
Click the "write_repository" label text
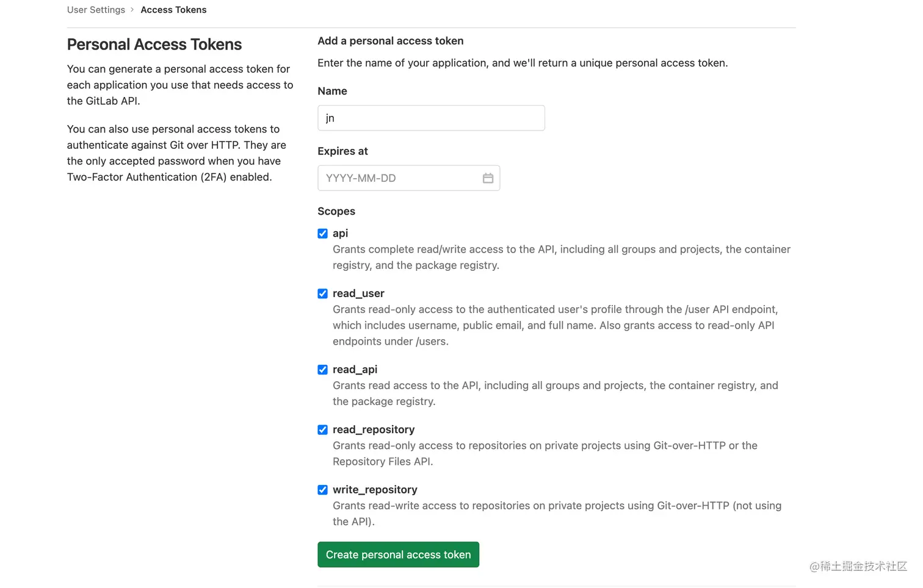[x=375, y=490]
